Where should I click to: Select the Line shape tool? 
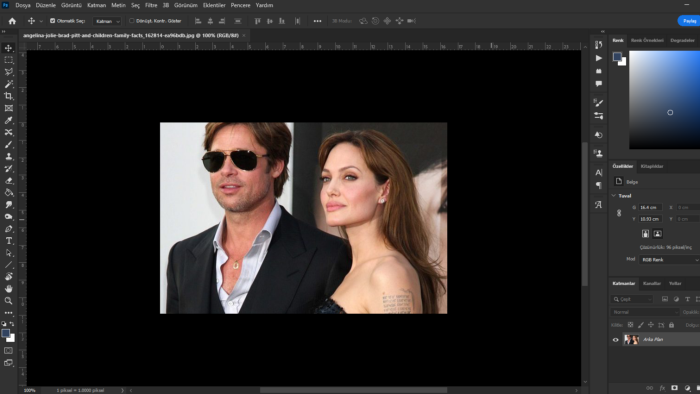(x=8, y=265)
